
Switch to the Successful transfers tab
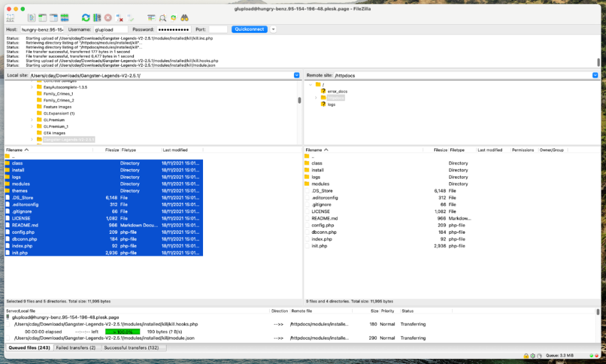[132, 348]
